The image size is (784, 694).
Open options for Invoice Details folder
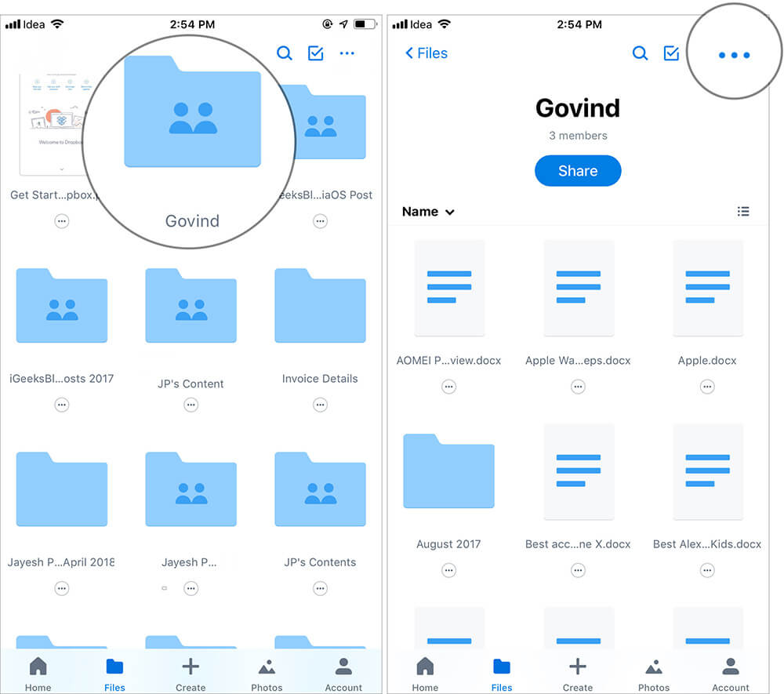click(320, 405)
